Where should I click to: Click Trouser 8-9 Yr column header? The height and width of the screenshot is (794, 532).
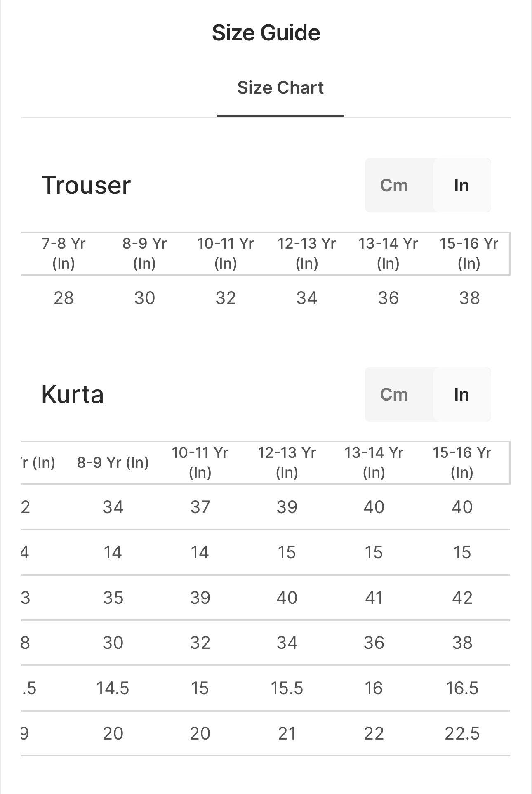tap(144, 253)
